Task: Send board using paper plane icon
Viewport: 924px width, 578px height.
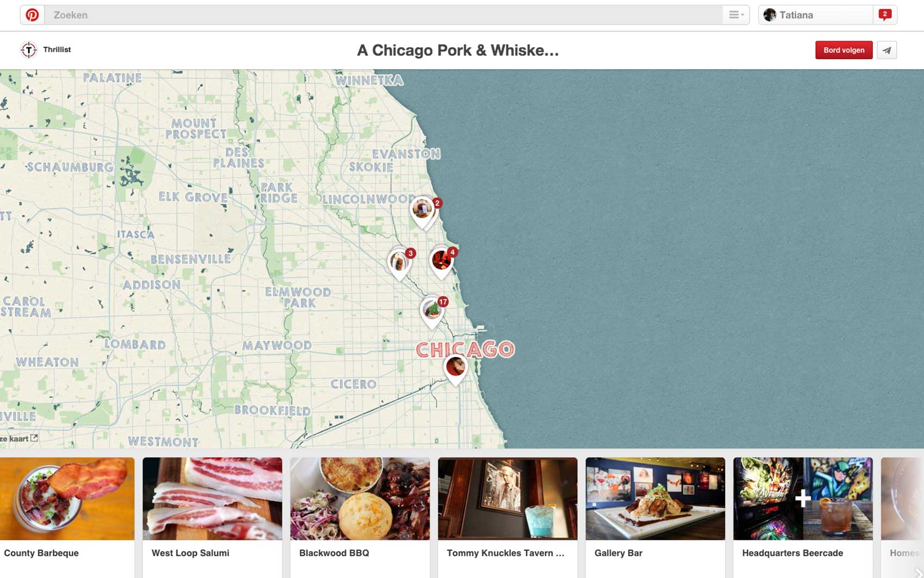Action: click(x=886, y=50)
